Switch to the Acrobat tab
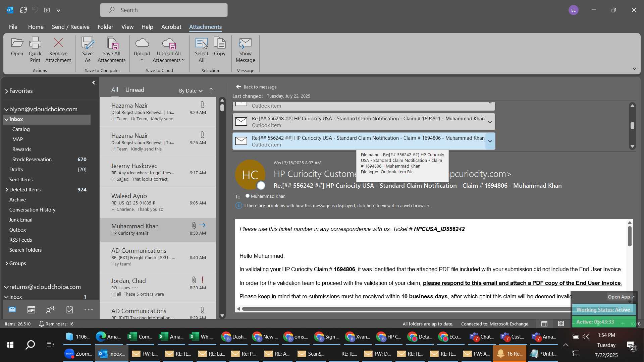644x362 pixels. coord(171,27)
